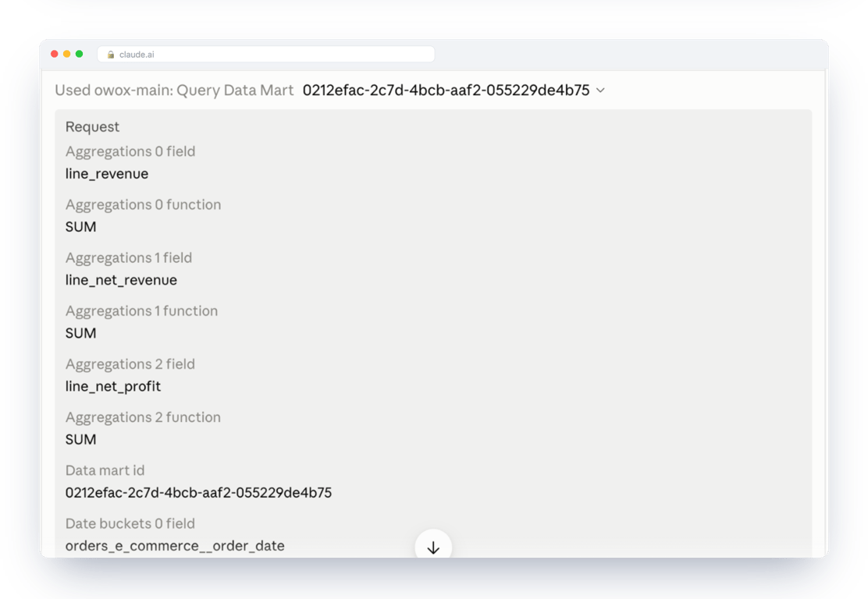Select the "line_net_profit" value

click(113, 386)
